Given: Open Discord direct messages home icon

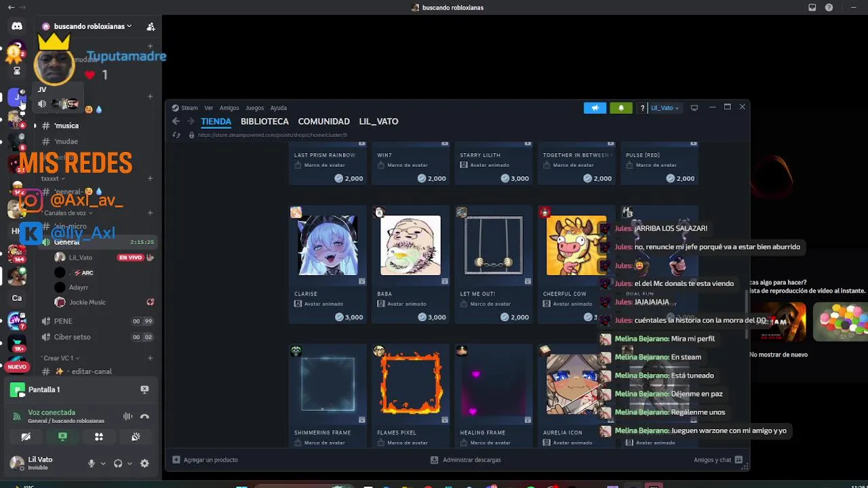Looking at the screenshot, I should click(17, 26).
